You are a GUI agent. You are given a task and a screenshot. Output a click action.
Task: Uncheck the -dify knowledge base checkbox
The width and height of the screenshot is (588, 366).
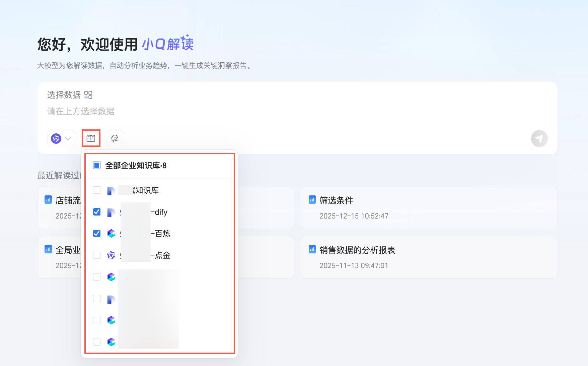click(x=97, y=212)
